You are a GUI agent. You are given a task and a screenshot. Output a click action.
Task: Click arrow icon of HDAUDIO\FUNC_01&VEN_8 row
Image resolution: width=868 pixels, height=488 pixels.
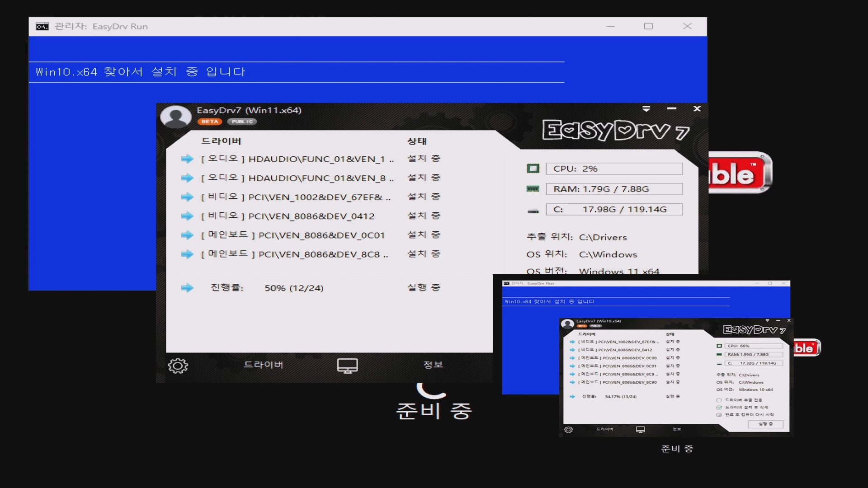[187, 178]
